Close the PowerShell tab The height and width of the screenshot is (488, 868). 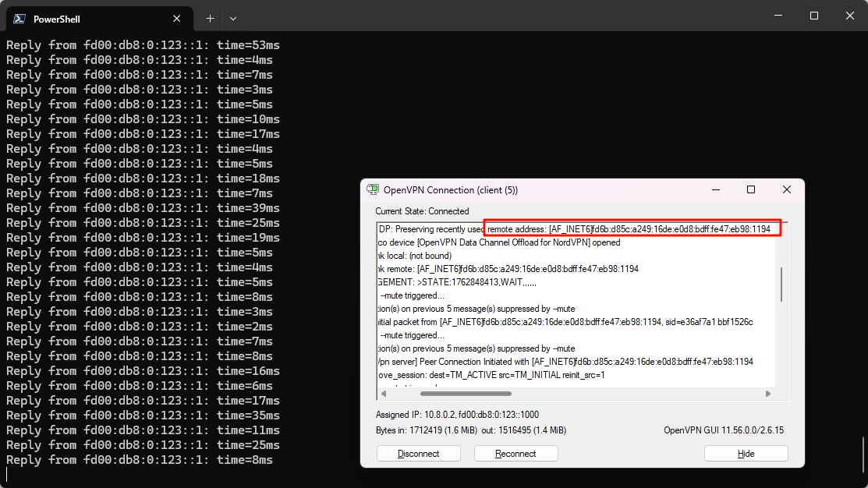[x=178, y=18]
